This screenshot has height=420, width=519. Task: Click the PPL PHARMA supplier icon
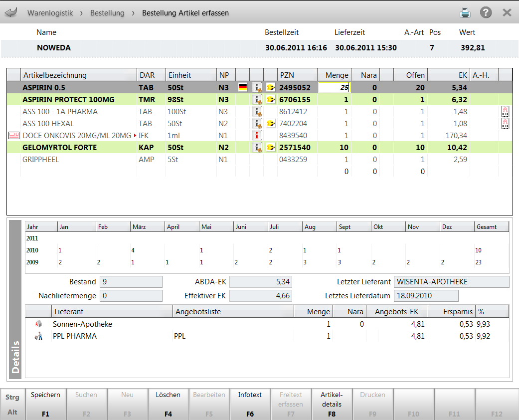[38, 336]
